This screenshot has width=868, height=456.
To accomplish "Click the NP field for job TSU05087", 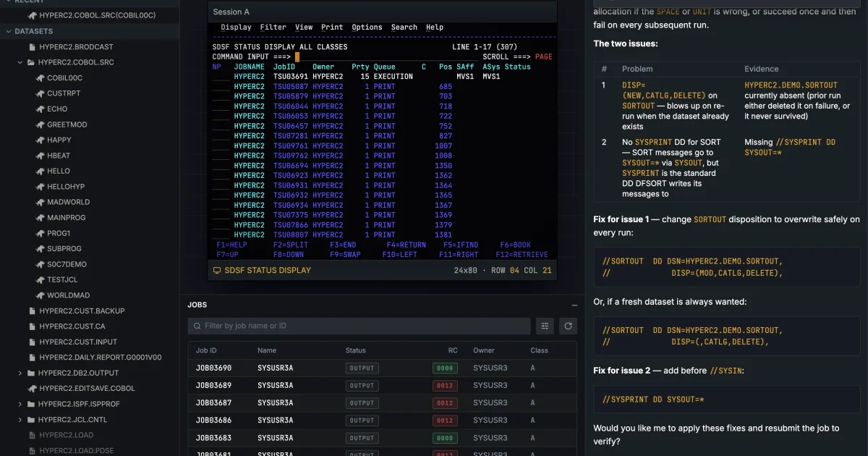I will pyautogui.click(x=221, y=87).
